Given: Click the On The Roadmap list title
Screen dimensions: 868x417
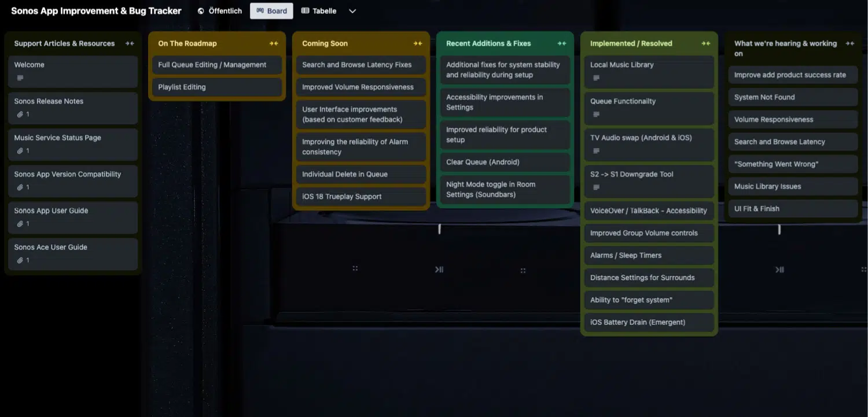Looking at the screenshot, I should tap(187, 43).
